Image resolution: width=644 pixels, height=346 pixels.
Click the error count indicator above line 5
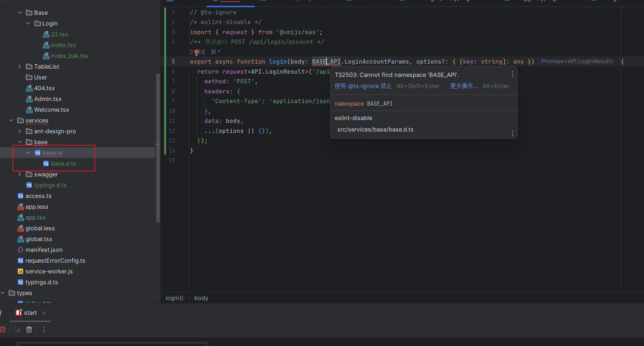point(196,52)
